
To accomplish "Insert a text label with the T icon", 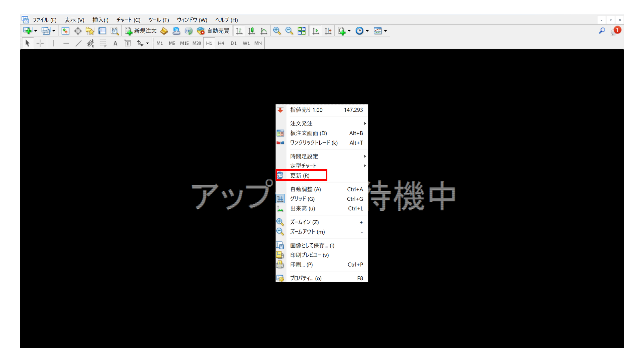I will [127, 43].
